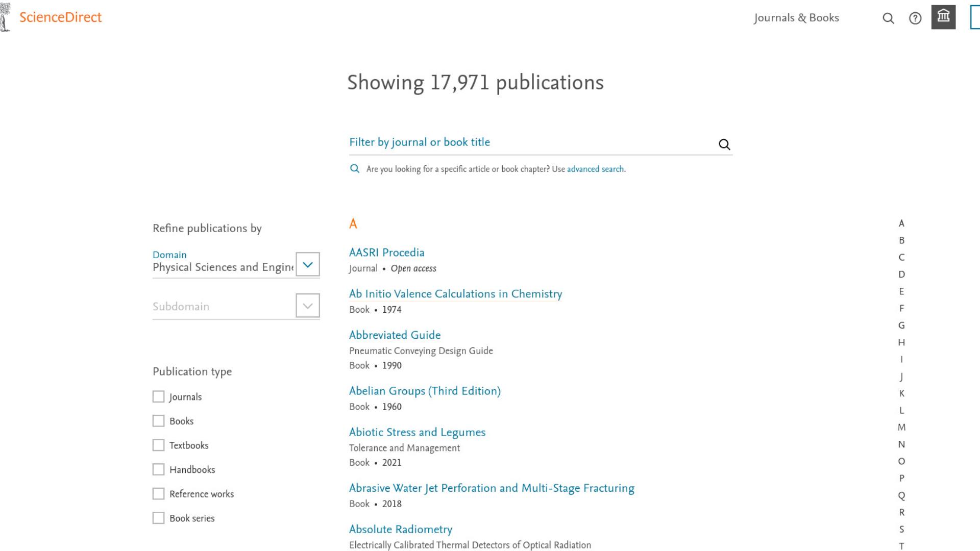Check the Handbooks publication type

pyautogui.click(x=159, y=469)
